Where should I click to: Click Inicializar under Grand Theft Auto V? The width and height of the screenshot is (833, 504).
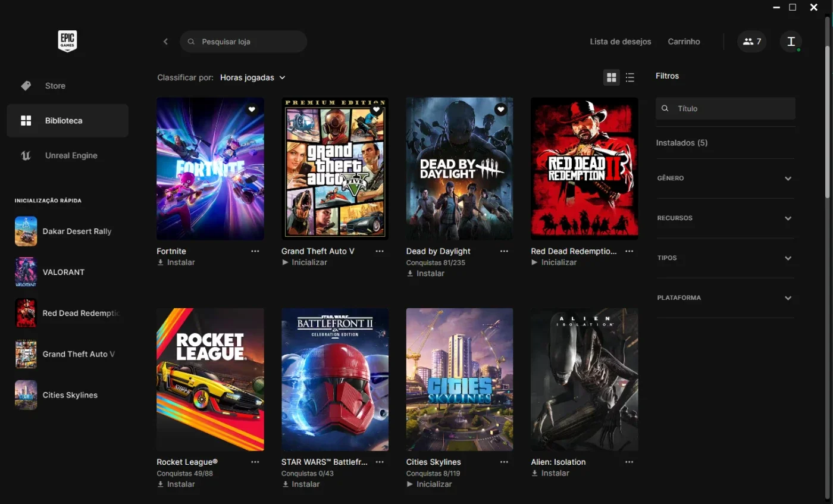pyautogui.click(x=305, y=262)
